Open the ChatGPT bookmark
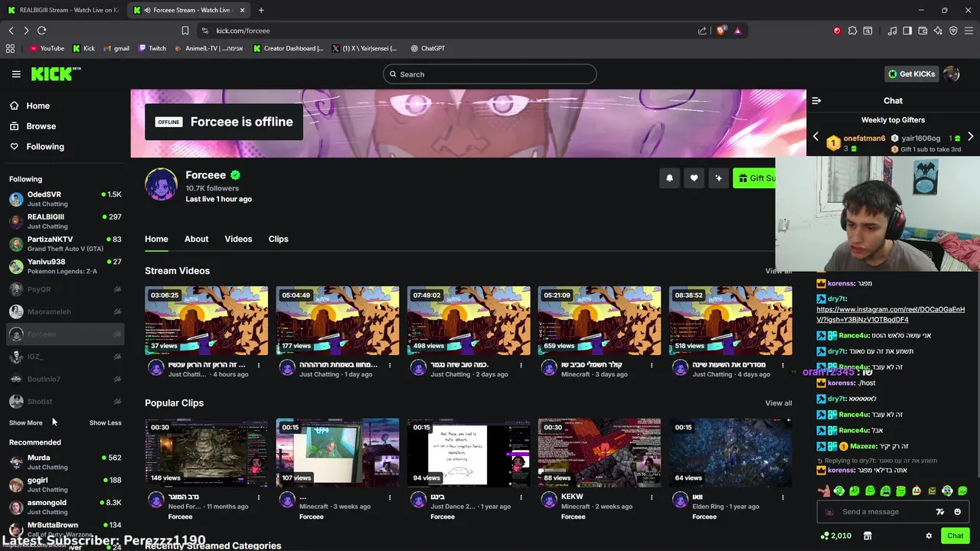The width and height of the screenshot is (980, 551). coord(427,48)
